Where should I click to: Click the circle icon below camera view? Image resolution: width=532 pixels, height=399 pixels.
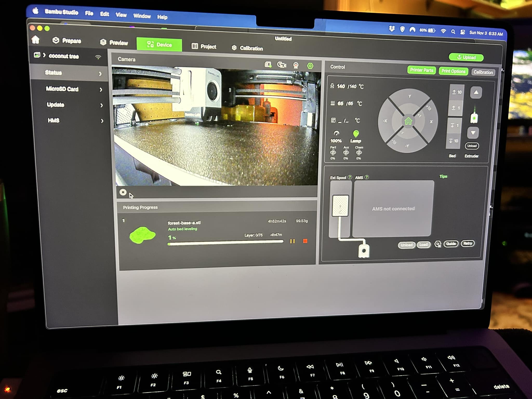(x=123, y=192)
